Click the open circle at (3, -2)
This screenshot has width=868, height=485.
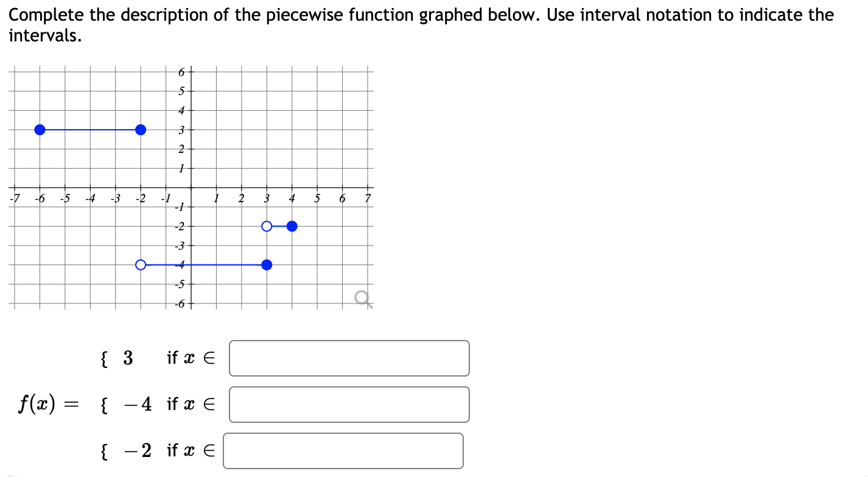[x=267, y=226]
